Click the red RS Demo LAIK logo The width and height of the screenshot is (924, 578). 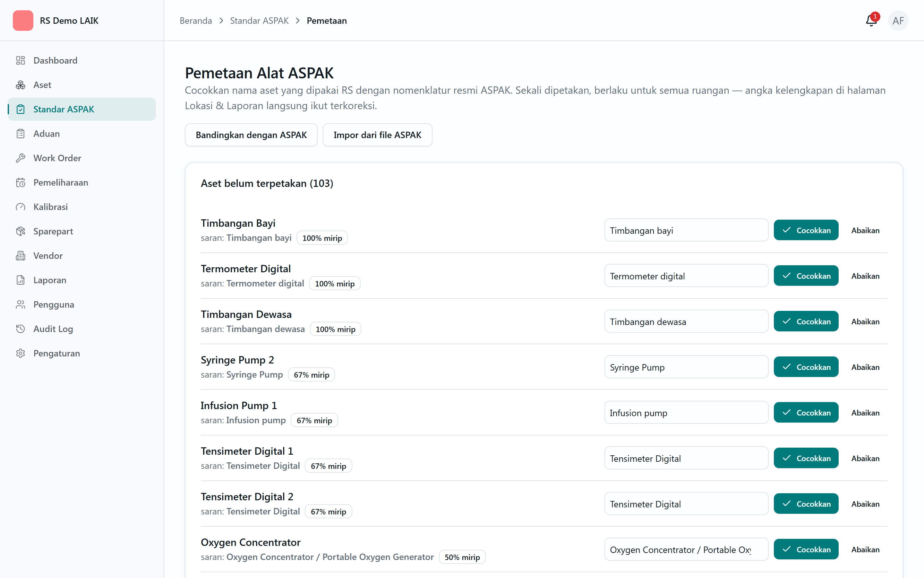click(23, 21)
